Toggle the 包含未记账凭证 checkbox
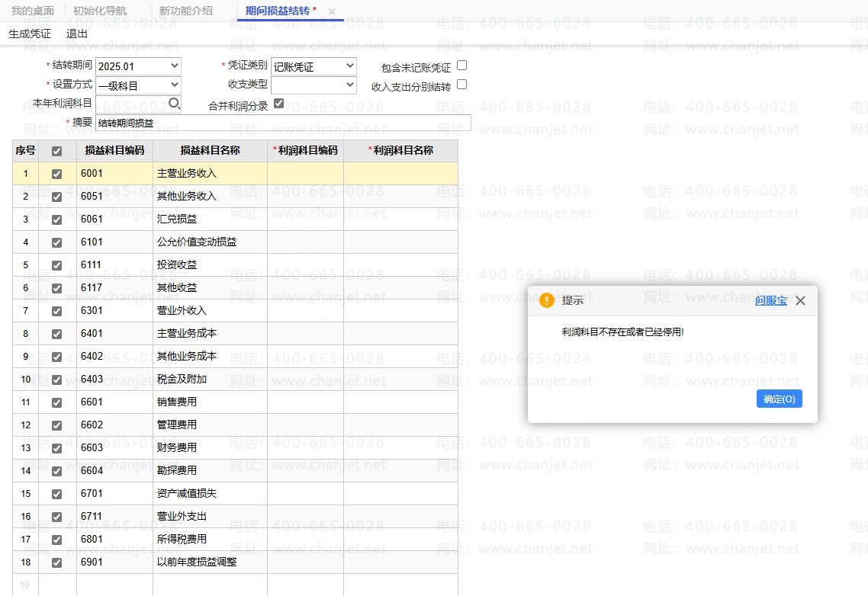The width and height of the screenshot is (868, 596). click(x=461, y=66)
